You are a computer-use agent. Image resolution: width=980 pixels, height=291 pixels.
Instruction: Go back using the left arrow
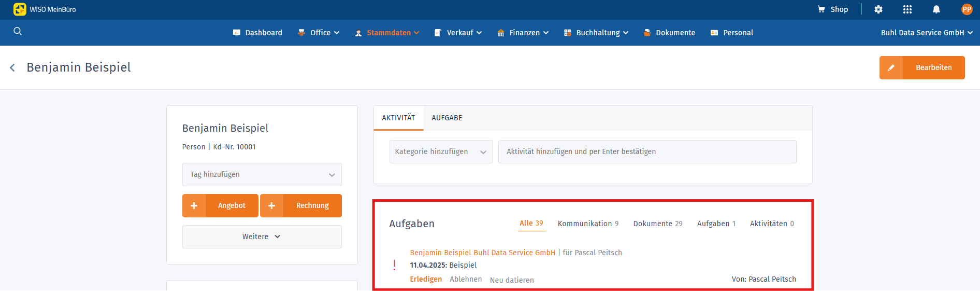[x=12, y=67]
